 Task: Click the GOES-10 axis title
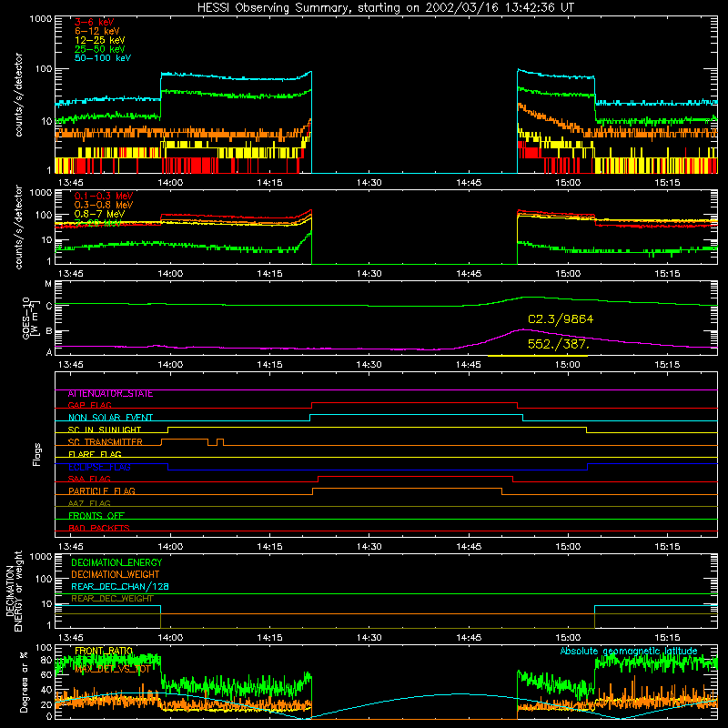29,318
